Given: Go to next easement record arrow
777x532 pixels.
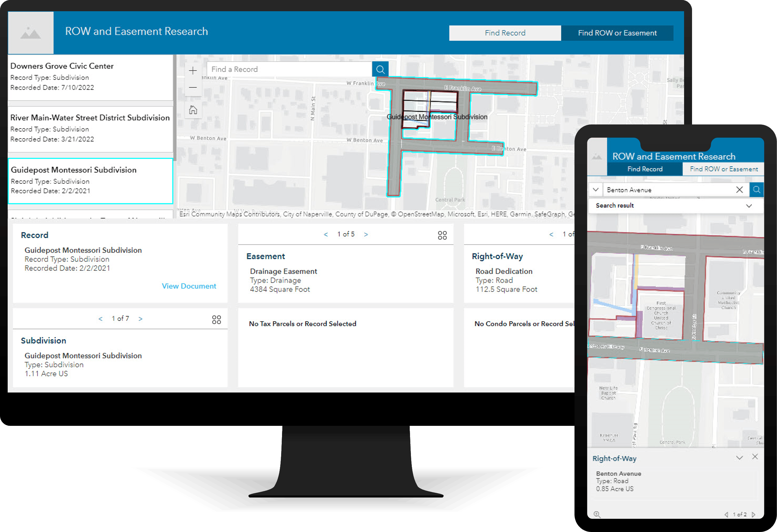Looking at the screenshot, I should [x=366, y=234].
